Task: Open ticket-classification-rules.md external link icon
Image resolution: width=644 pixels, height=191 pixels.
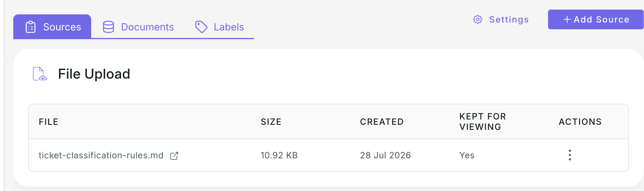Action: point(174,156)
